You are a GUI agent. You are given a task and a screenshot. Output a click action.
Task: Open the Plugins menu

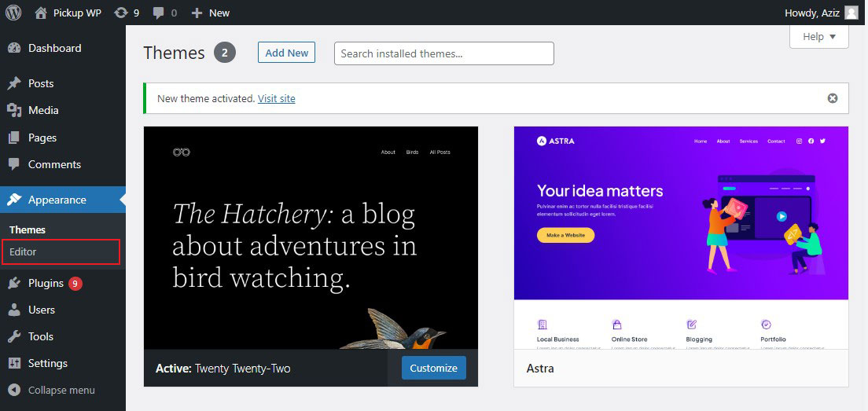(46, 283)
